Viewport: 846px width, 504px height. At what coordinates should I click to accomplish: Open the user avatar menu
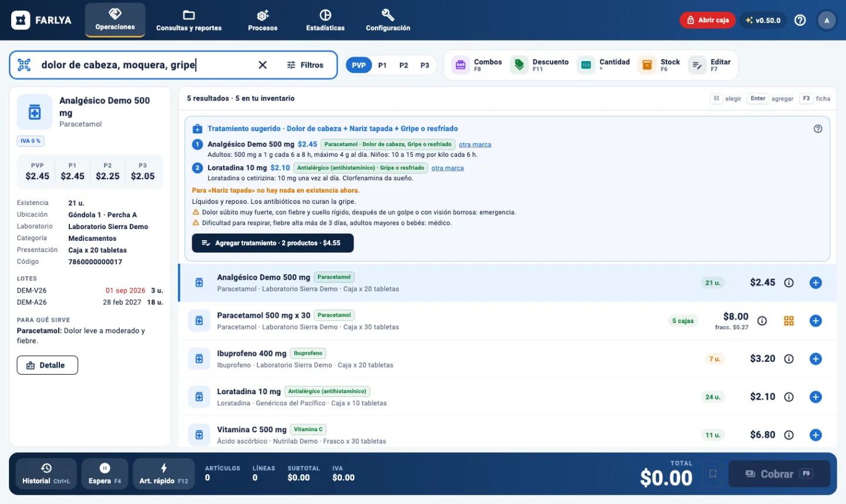click(827, 21)
